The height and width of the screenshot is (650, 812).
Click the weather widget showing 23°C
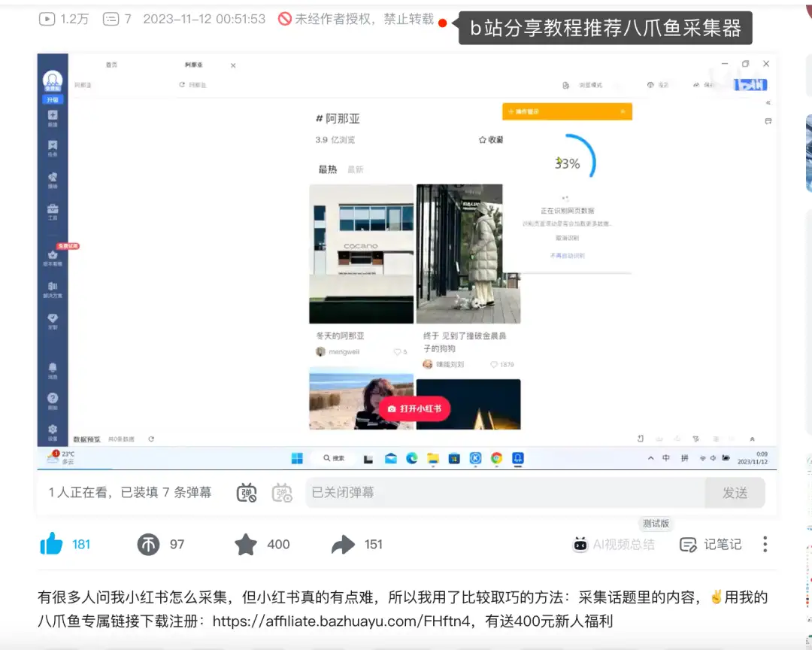[61, 457]
